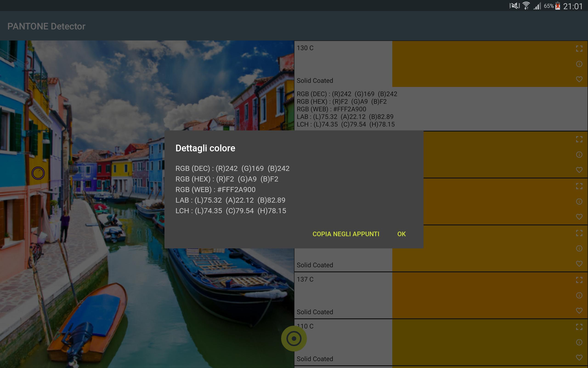Tap the dialog's RGB (WEB) #FFF2A900 line
This screenshot has width=588, height=368.
coord(215,190)
